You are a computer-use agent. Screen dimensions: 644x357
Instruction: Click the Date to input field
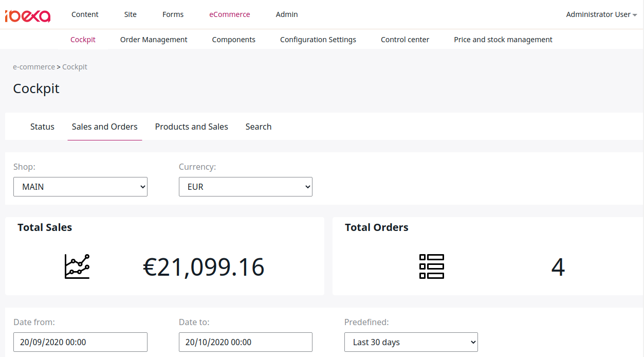pyautogui.click(x=245, y=342)
